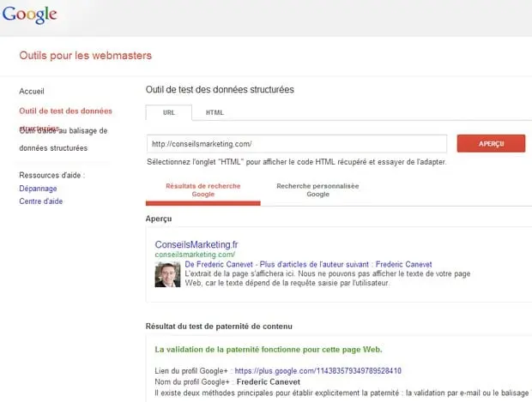Switch to the URL tab
This screenshot has height=402, width=532.
click(169, 112)
